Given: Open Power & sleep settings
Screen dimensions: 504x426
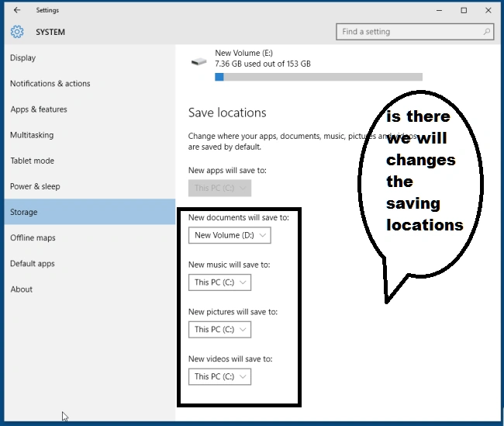Looking at the screenshot, I should (x=90, y=186).
